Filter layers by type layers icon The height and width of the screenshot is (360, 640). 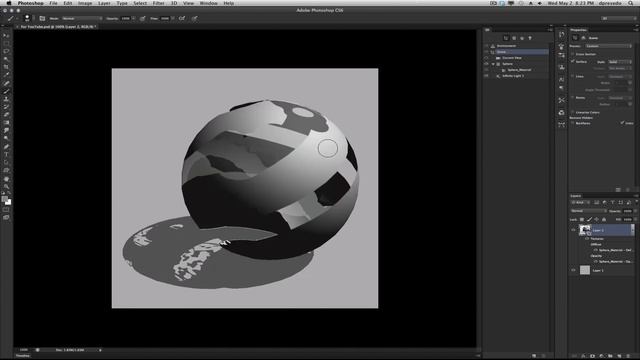[613, 202]
